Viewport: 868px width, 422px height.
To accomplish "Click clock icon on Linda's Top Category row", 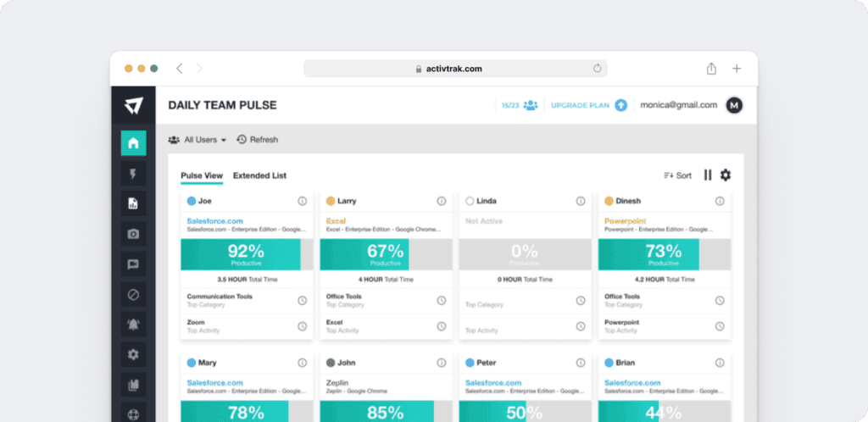I will (x=580, y=300).
